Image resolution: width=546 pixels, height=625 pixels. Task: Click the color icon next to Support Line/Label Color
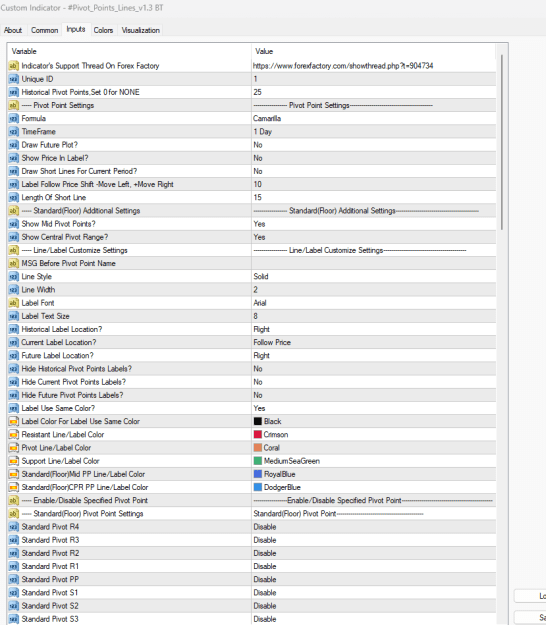click(14, 461)
